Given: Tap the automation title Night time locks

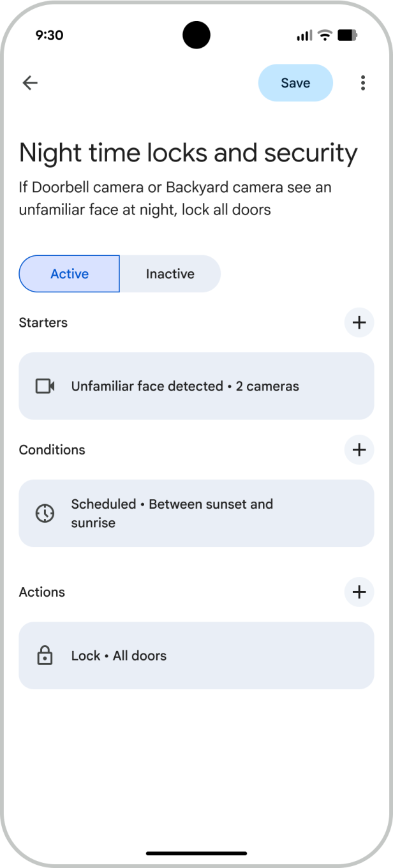Looking at the screenshot, I should point(188,153).
